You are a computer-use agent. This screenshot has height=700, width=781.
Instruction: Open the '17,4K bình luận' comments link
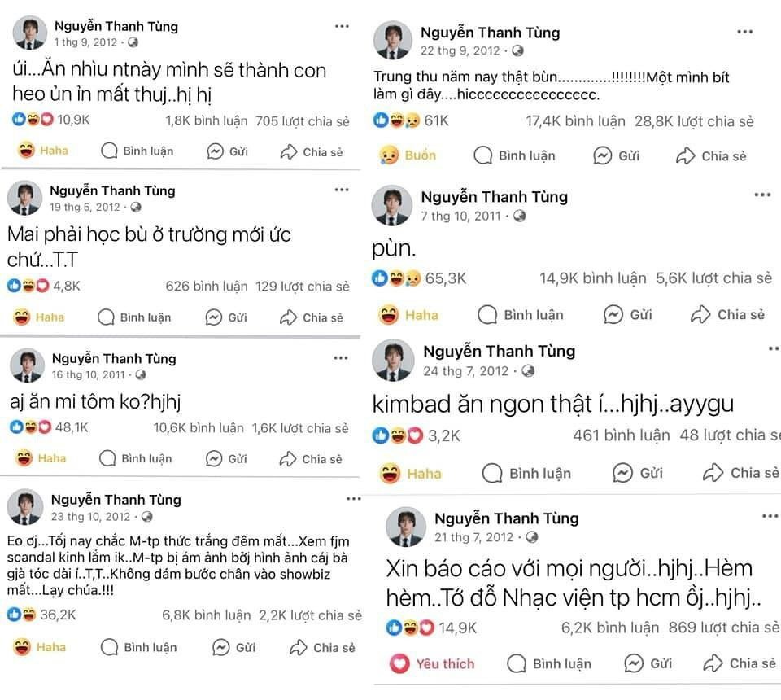pos(575,121)
